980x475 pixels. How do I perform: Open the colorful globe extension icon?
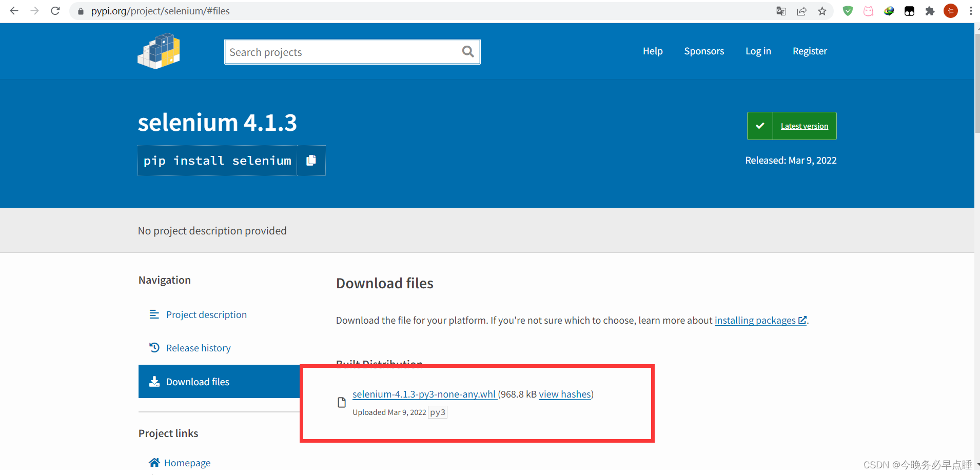(x=889, y=11)
